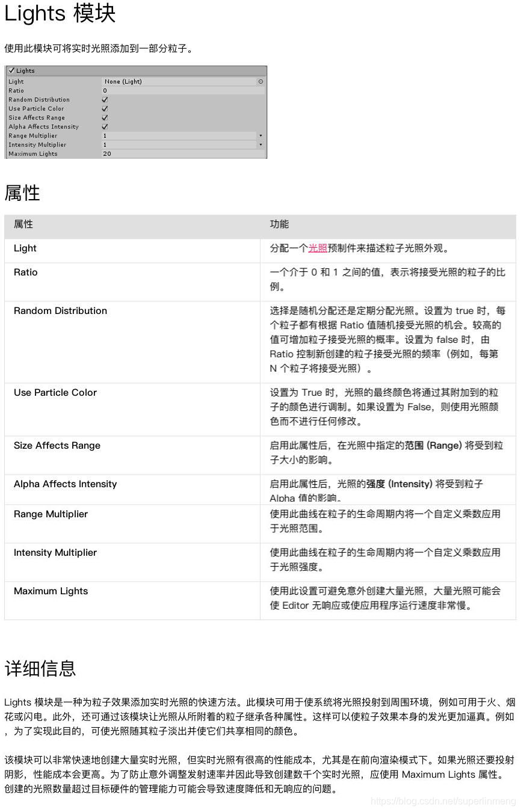
Task: Click Alpha Affects Intensity label in inspector
Action: point(43,127)
